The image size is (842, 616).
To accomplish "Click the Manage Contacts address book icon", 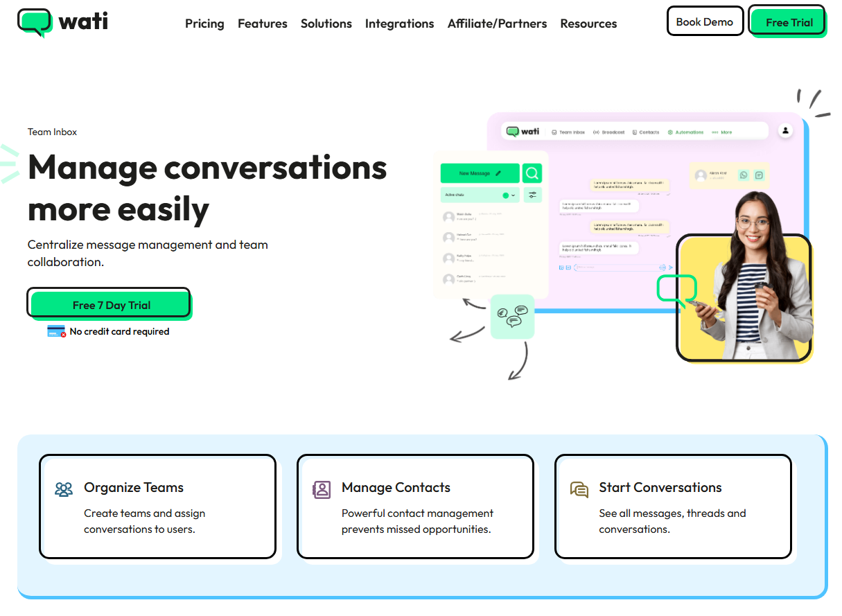I will tap(322, 490).
